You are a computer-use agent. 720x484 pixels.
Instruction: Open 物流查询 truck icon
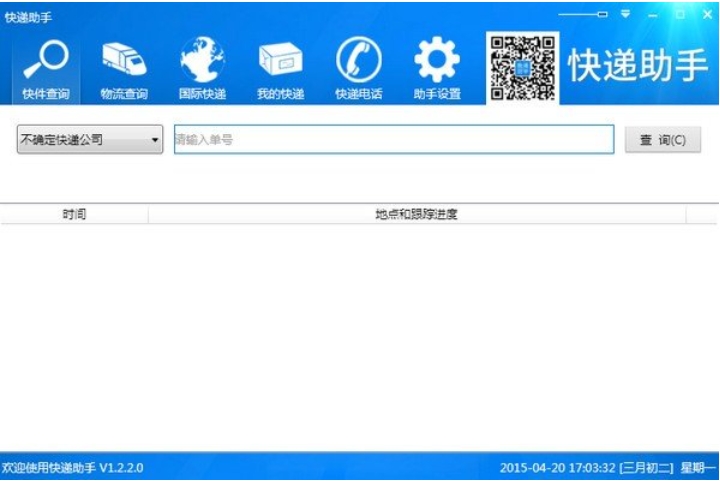[x=124, y=67]
